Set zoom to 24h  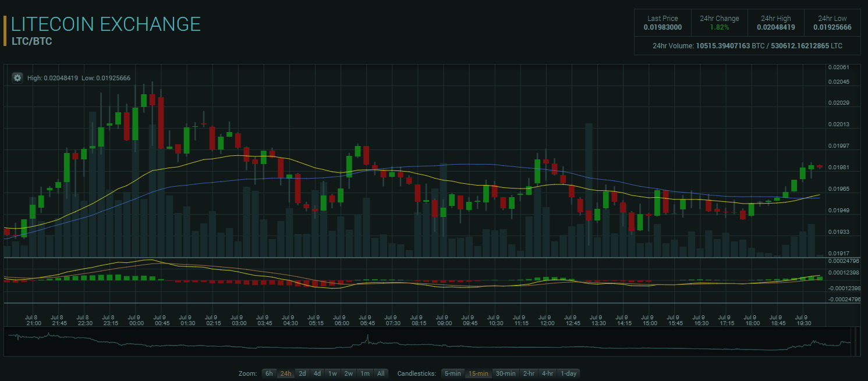pyautogui.click(x=286, y=373)
